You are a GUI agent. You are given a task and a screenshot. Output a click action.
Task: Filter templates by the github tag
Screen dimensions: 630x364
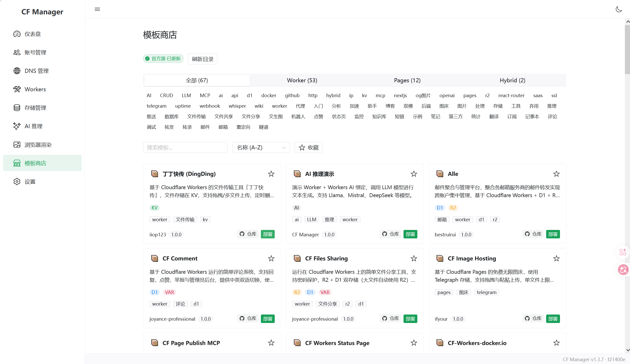(292, 95)
